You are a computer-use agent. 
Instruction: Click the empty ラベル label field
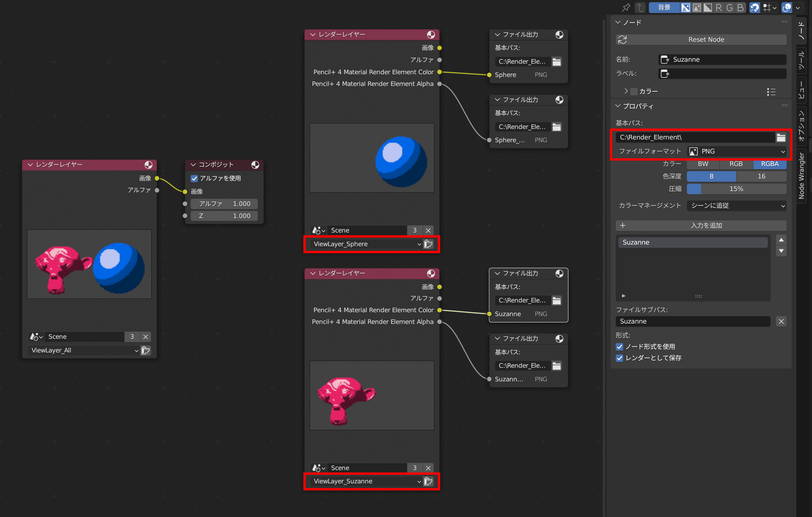pyautogui.click(x=722, y=73)
